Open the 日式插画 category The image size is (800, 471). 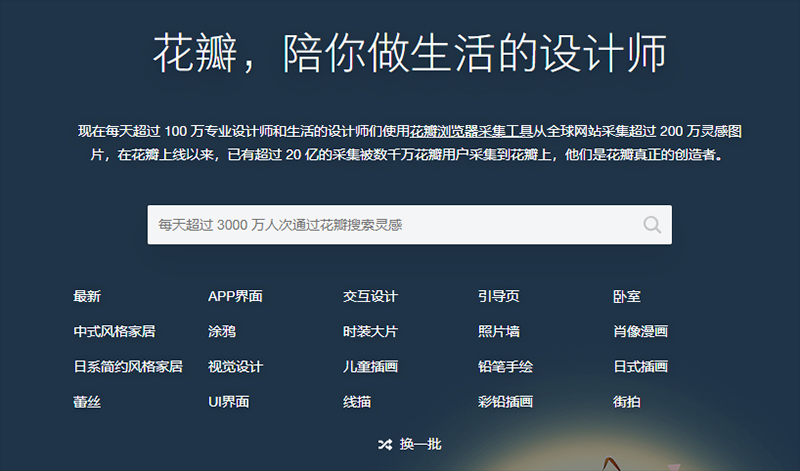pos(640,366)
